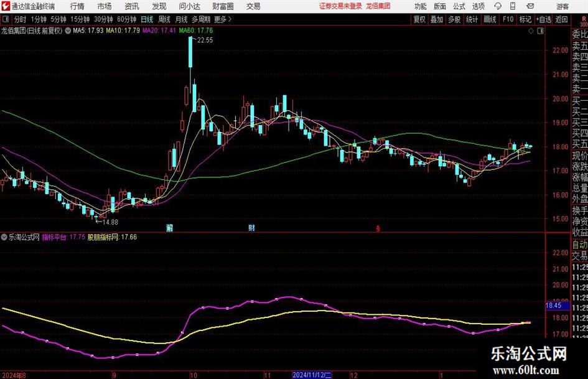
Task: Click red 龙佰集团 in title bar
Action: pyautogui.click(x=378, y=6)
